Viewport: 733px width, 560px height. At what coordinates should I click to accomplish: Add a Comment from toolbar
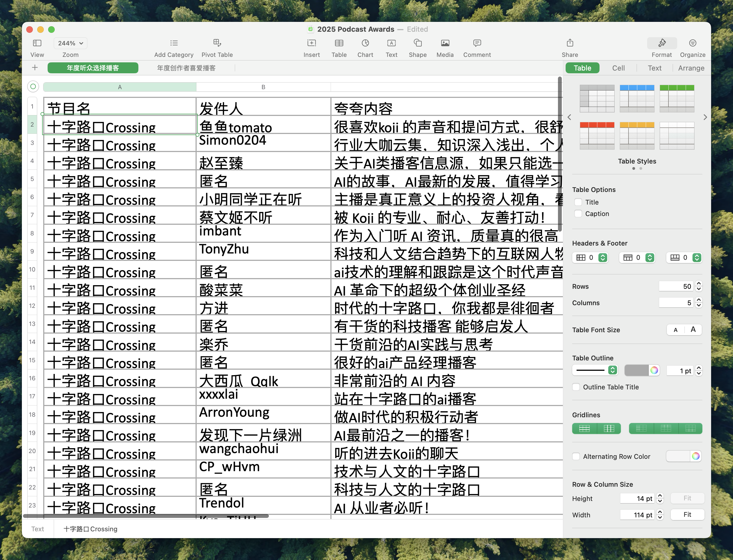coord(477,43)
